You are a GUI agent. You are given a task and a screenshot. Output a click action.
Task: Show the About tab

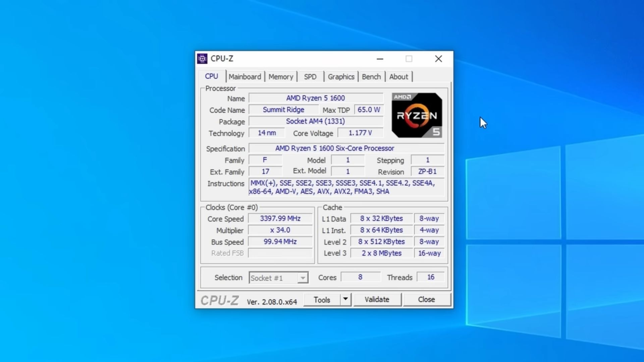(398, 77)
